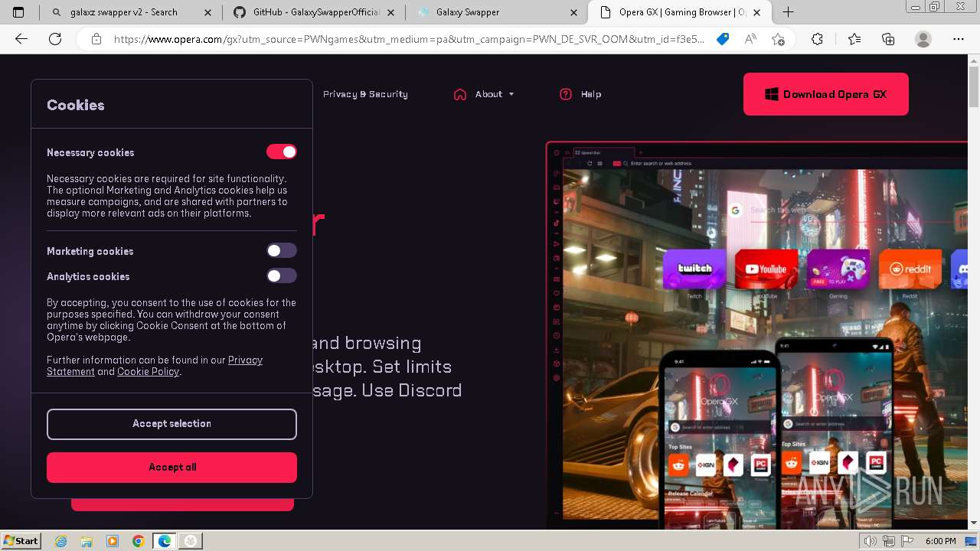980x551 pixels.
Task: Select Microsoft Edge taskbar button
Action: (165, 541)
